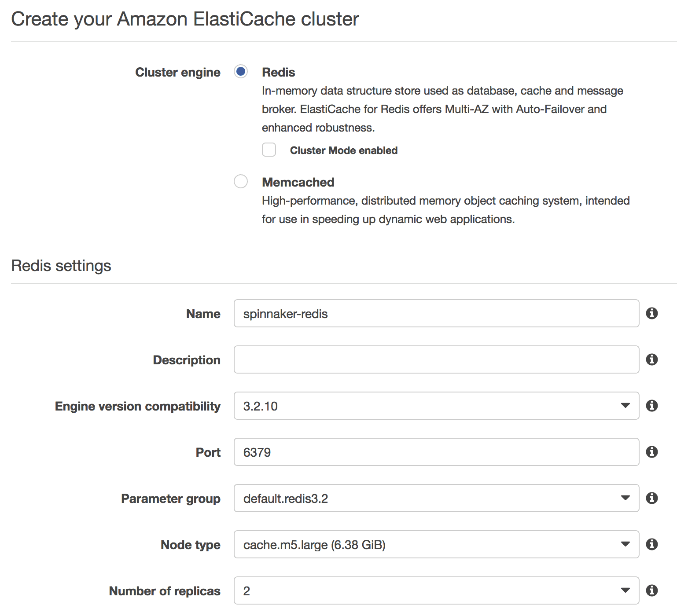The image size is (677, 616).
Task: Open the Parameter group info tooltip
Action: [x=652, y=498]
